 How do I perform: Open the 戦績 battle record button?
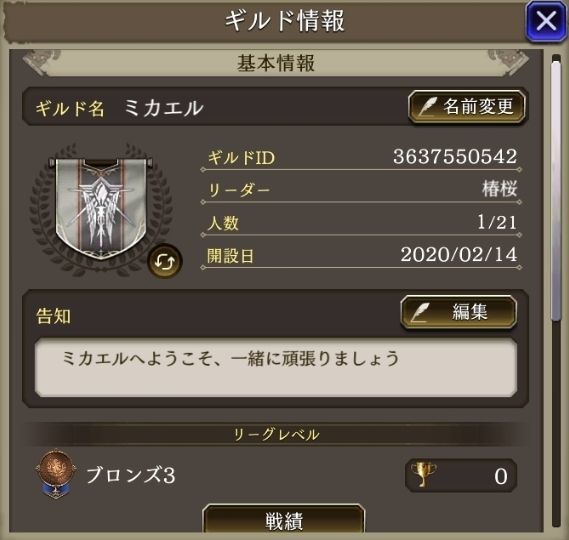[284, 521]
